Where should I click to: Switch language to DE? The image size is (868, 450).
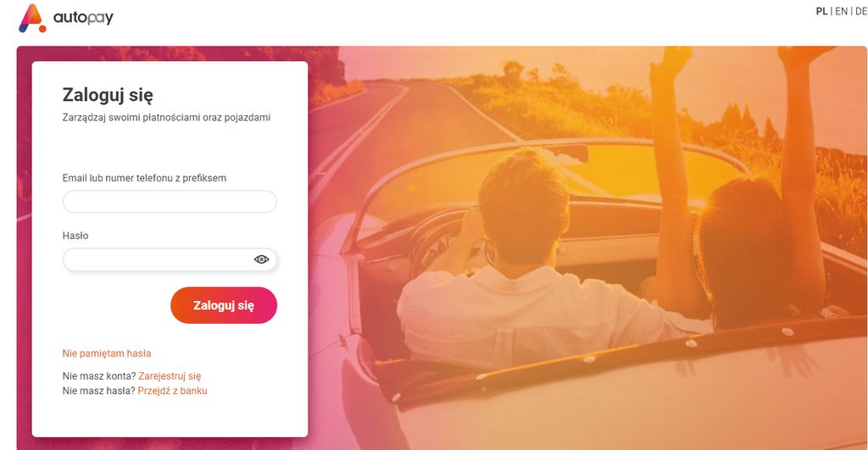[x=861, y=11]
